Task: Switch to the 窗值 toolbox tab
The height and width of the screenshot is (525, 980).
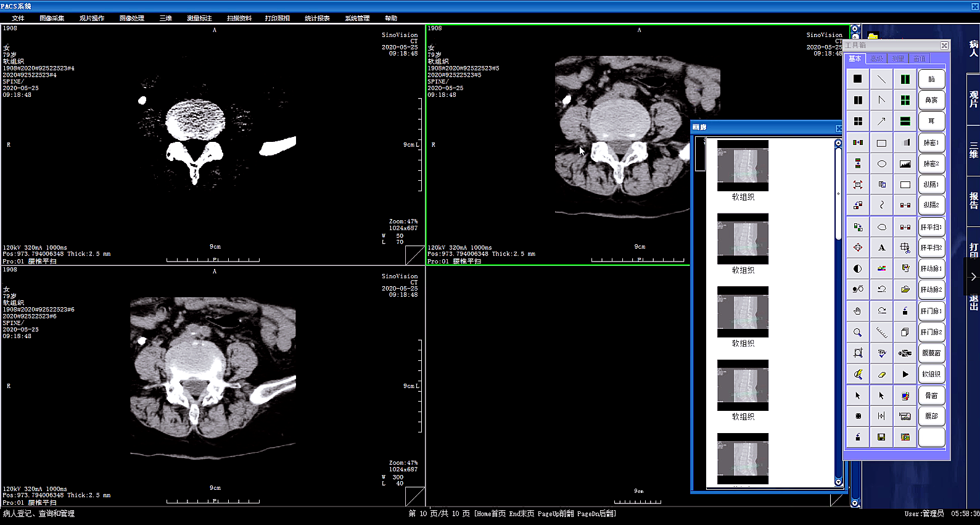Action: pyautogui.click(x=919, y=59)
